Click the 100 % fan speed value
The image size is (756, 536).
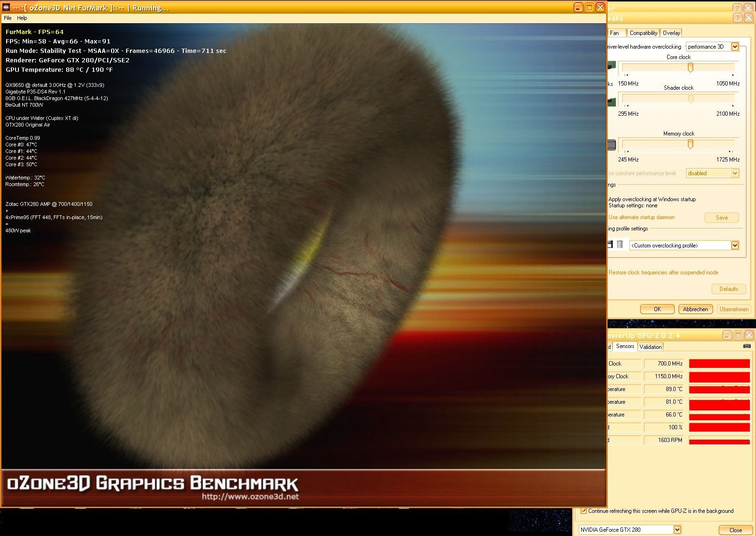(664, 427)
